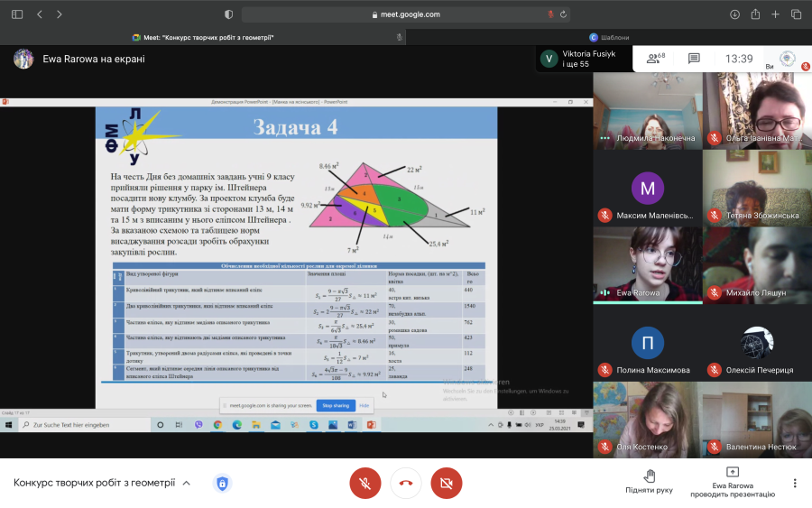Open the participants list icon showing 68

[x=656, y=59]
